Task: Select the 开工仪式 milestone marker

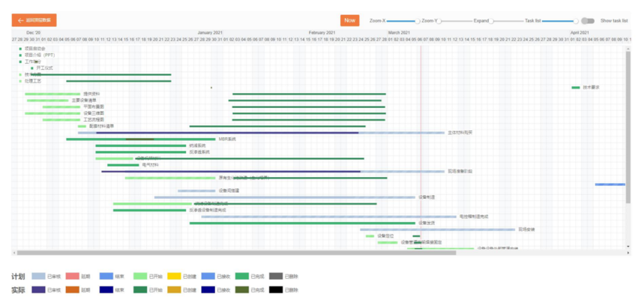Action: pyautogui.click(x=32, y=68)
